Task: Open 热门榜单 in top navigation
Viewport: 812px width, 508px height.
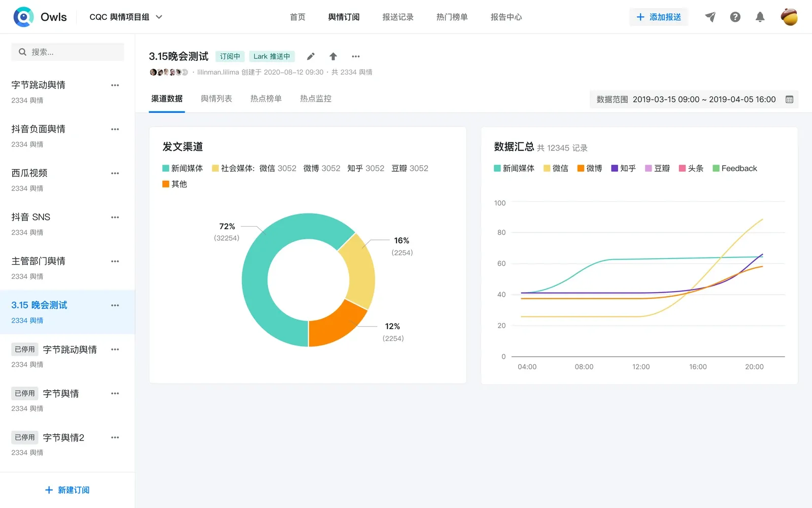Action: (452, 17)
